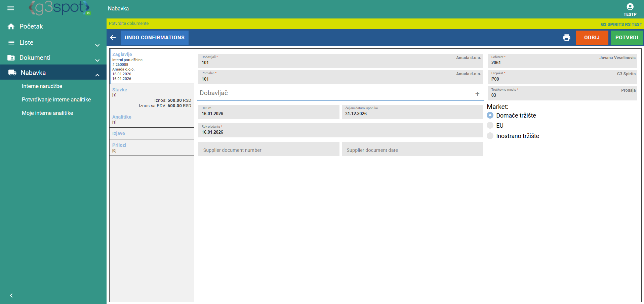Collapse sidebar with bottom-left chevron
The width and height of the screenshot is (644, 304).
(x=11, y=296)
